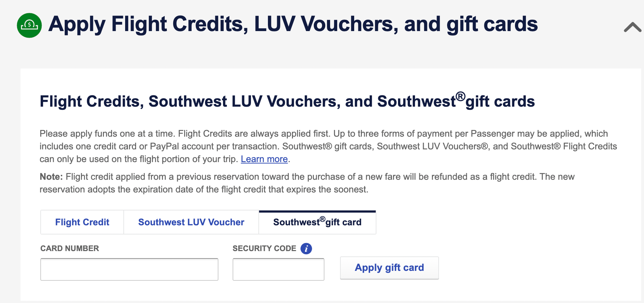Click the CARD NUMBER label

coord(69,248)
